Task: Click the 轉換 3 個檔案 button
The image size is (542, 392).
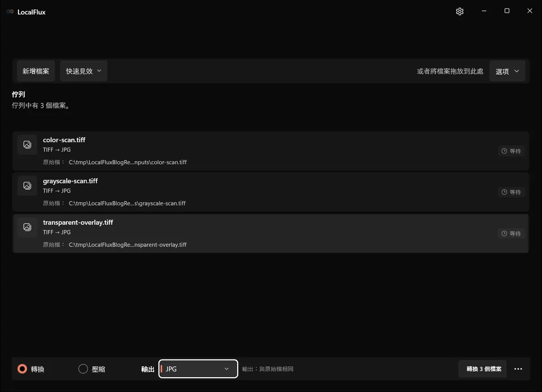Action: coord(483,369)
